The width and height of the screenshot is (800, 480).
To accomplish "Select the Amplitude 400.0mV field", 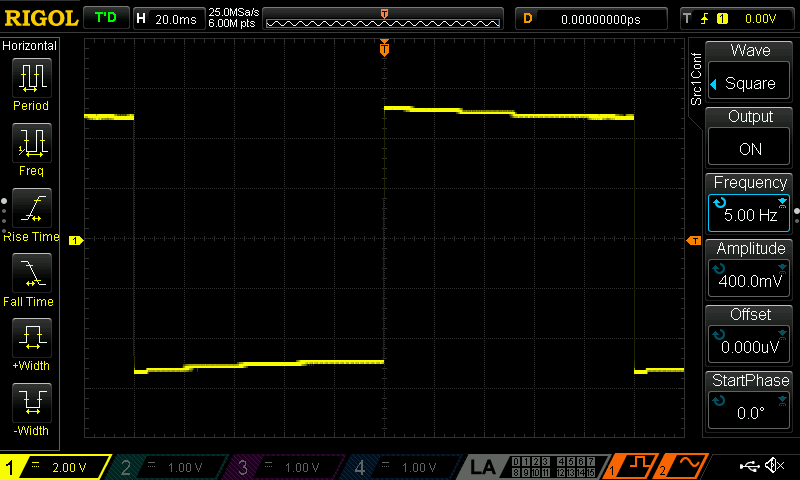I will pyautogui.click(x=749, y=280).
